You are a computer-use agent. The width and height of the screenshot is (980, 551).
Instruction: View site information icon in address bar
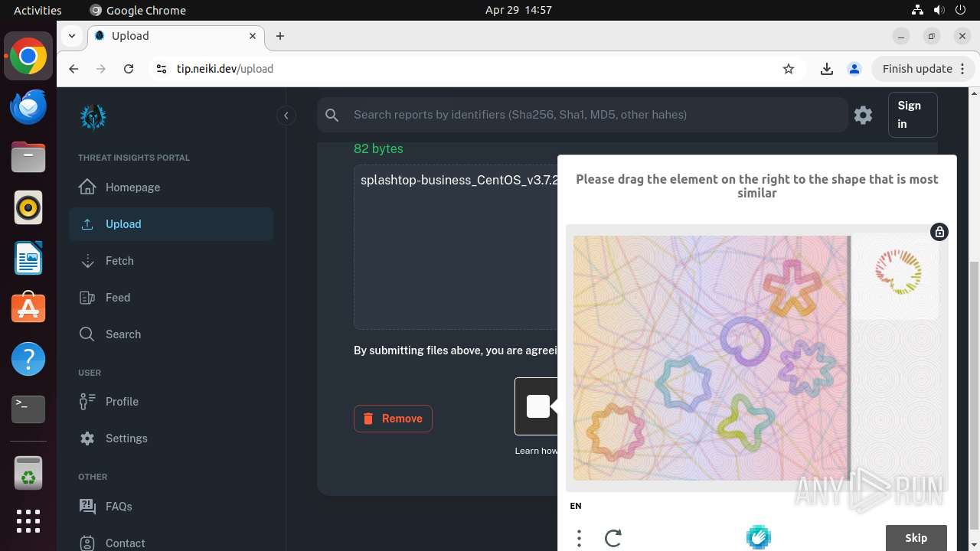click(161, 69)
